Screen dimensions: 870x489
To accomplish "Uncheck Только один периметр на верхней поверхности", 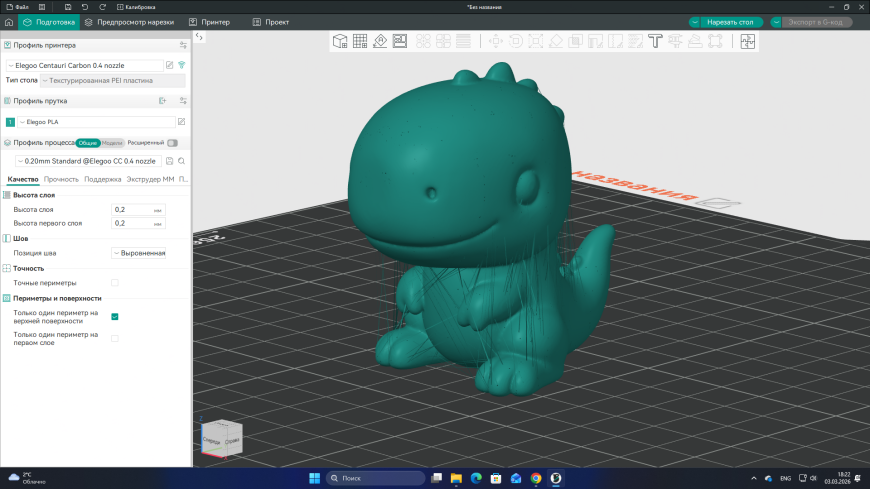I will 115,316.
